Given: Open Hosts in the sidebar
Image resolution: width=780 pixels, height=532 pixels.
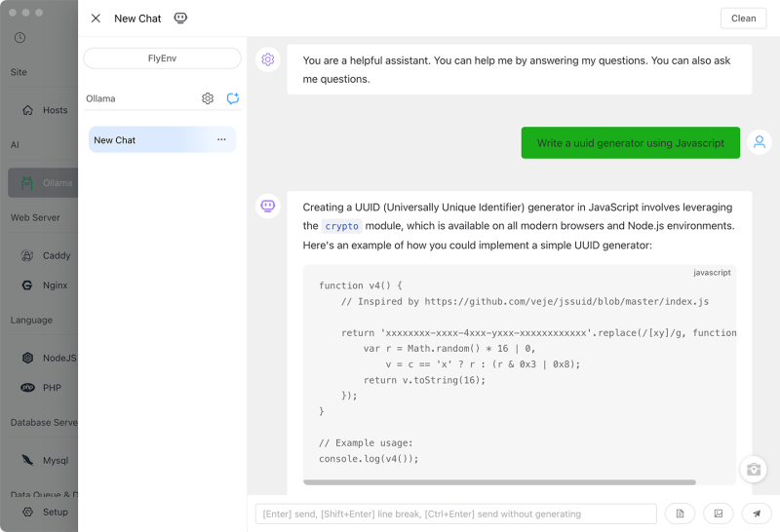Looking at the screenshot, I should 43,110.
